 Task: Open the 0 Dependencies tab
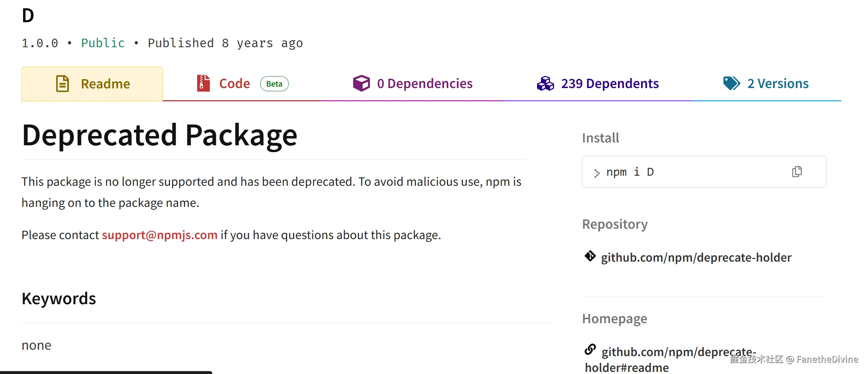425,83
